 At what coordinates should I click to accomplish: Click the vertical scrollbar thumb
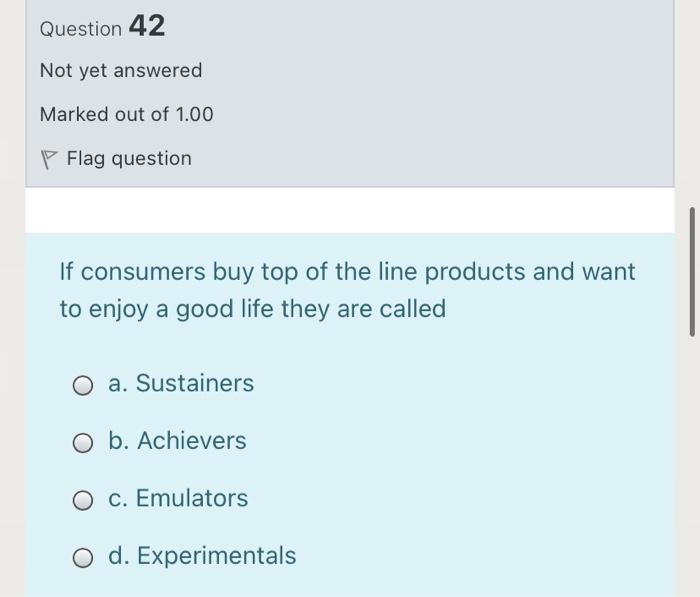point(690,272)
